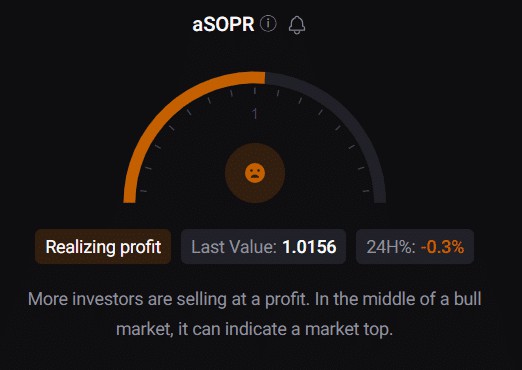Click the 1.0156 bold value text
This screenshot has width=522, height=370.
tap(309, 247)
